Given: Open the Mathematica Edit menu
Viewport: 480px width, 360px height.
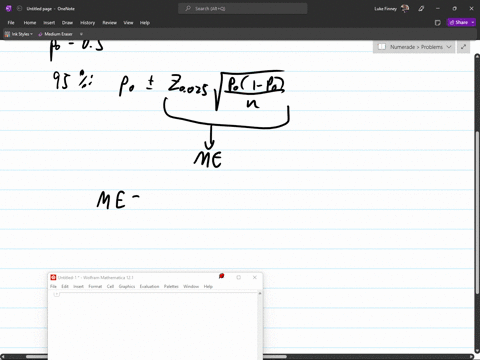Looking at the screenshot, I should tap(65, 286).
